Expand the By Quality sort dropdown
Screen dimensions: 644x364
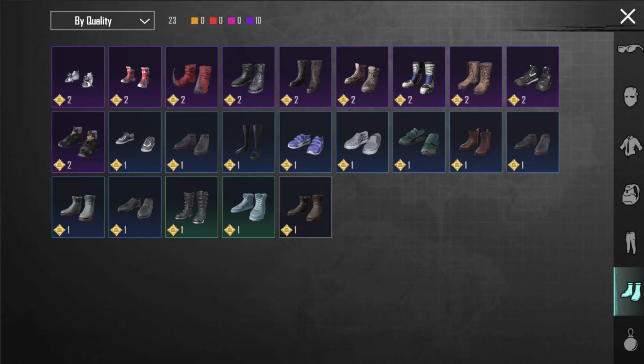pos(102,21)
